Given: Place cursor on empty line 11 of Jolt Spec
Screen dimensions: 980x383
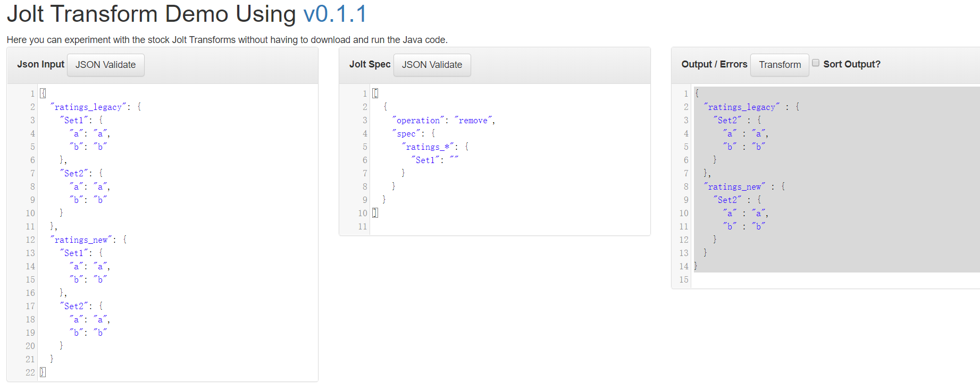Looking at the screenshot, I should [x=509, y=226].
